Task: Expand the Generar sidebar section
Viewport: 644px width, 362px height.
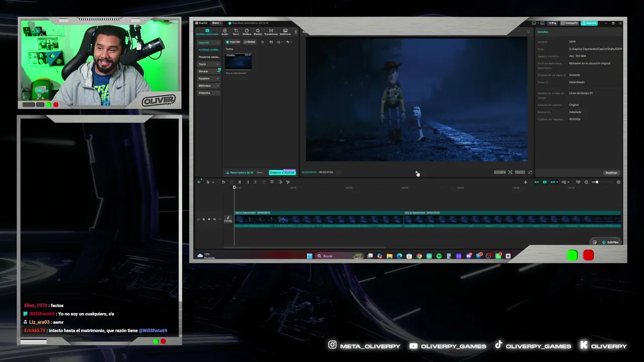Action: click(x=208, y=71)
